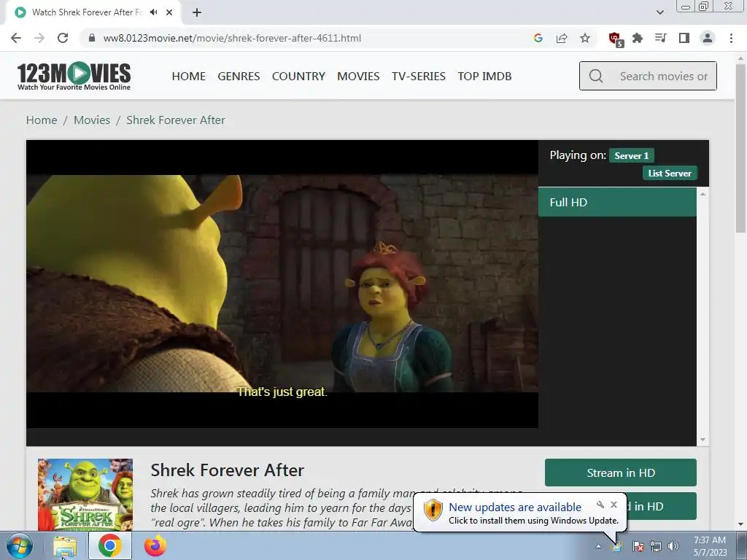Click the Stream in HD button
The height and width of the screenshot is (560, 747).
pos(621,472)
